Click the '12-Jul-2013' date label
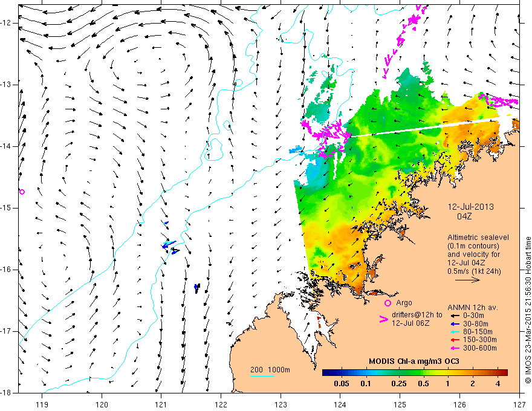Screen dimensions: 532x411 tap(470, 207)
